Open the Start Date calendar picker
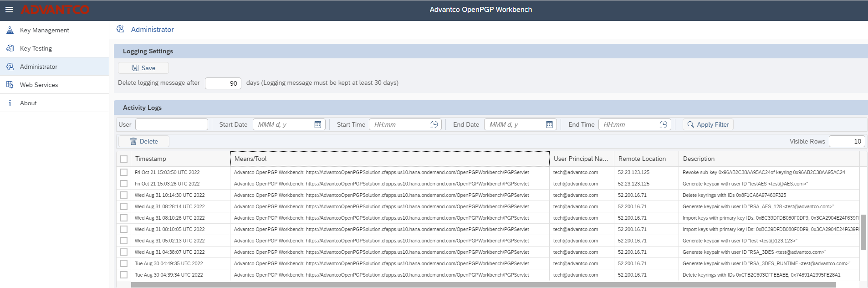 pos(318,124)
